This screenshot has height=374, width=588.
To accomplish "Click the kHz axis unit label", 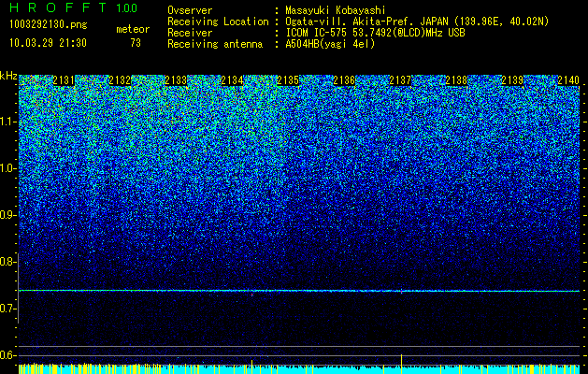I will pyautogui.click(x=8, y=76).
